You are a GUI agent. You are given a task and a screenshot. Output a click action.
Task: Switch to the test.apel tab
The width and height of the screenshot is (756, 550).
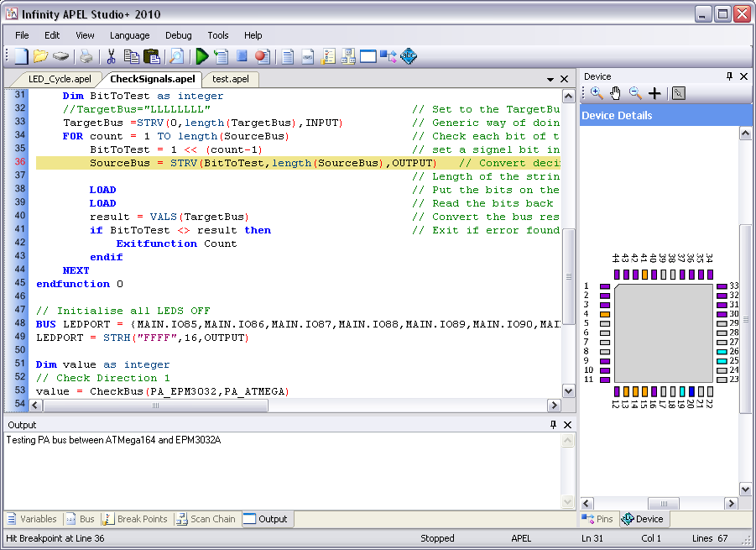[x=230, y=79]
